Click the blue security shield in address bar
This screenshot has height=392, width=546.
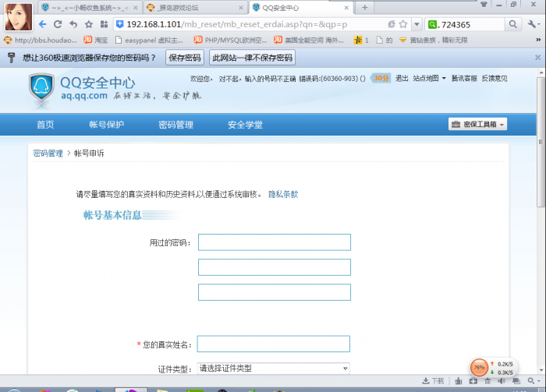click(x=120, y=24)
